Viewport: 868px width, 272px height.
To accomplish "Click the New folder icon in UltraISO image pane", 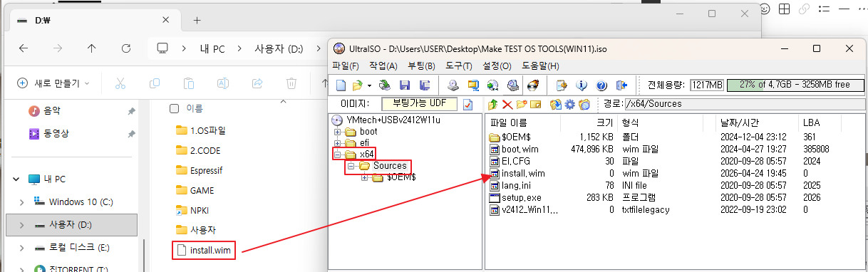I will [521, 105].
